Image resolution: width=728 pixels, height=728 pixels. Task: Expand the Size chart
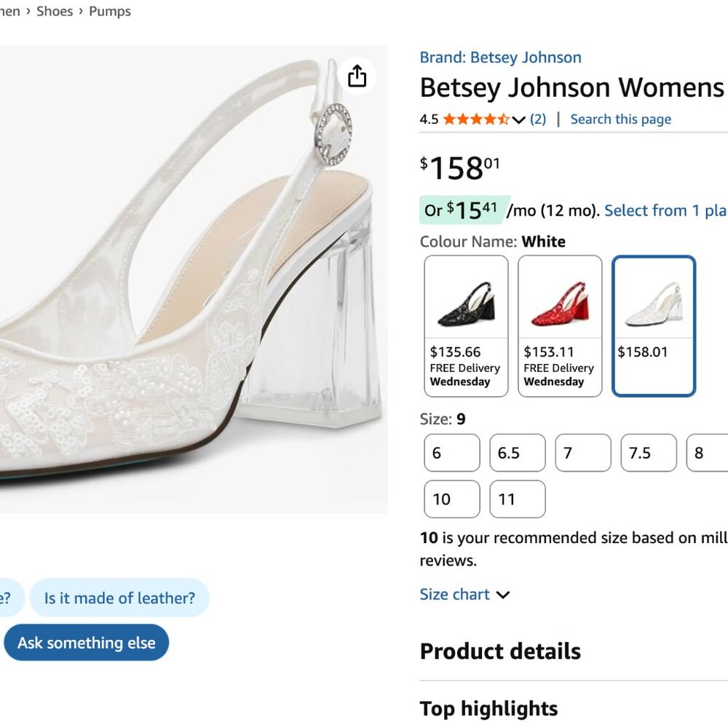[x=464, y=594]
